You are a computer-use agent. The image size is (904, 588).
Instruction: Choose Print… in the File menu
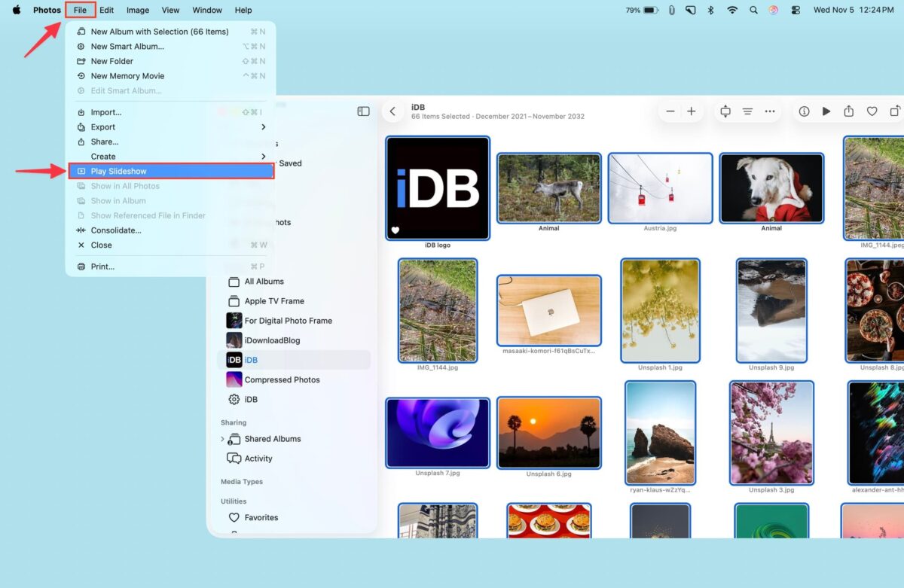171,267
